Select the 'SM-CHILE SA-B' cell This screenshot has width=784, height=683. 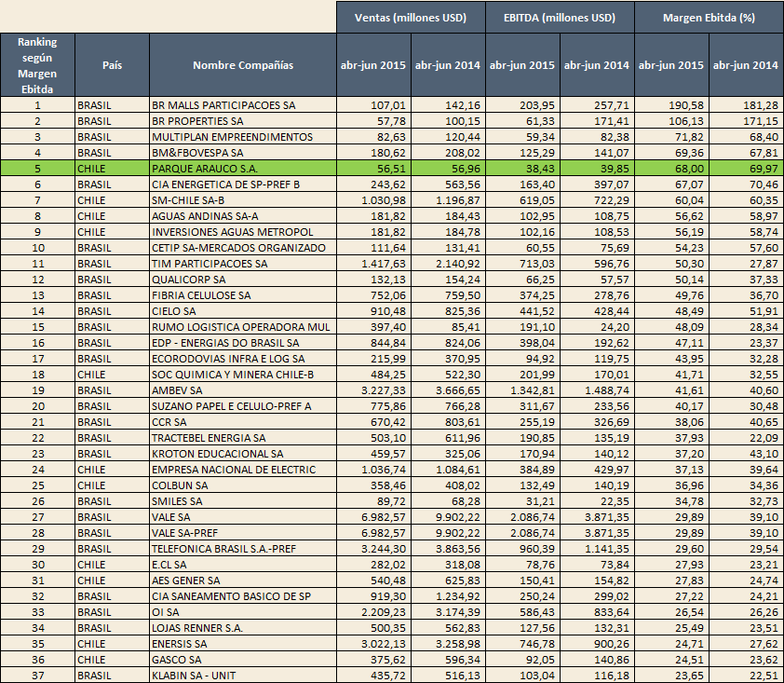tap(243, 200)
